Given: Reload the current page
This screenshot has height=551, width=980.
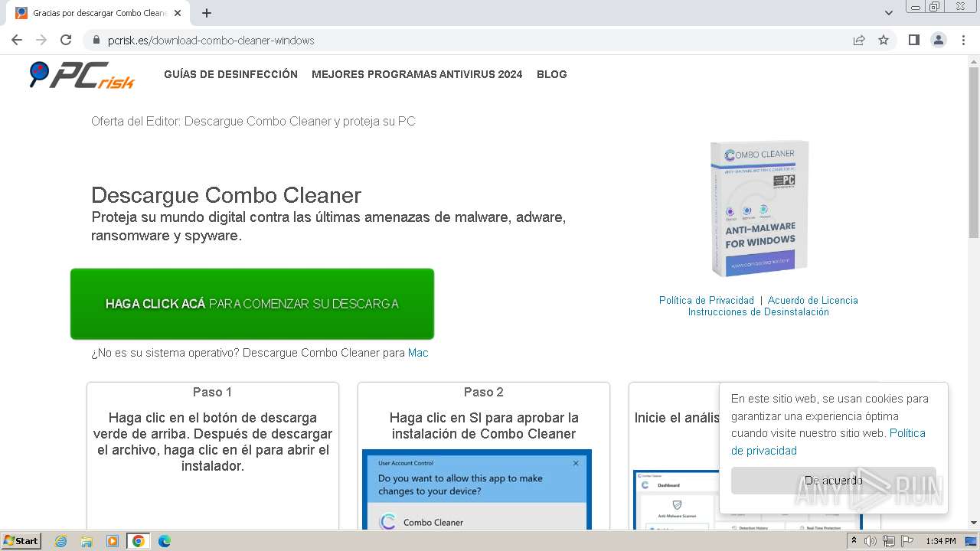Looking at the screenshot, I should (x=66, y=41).
